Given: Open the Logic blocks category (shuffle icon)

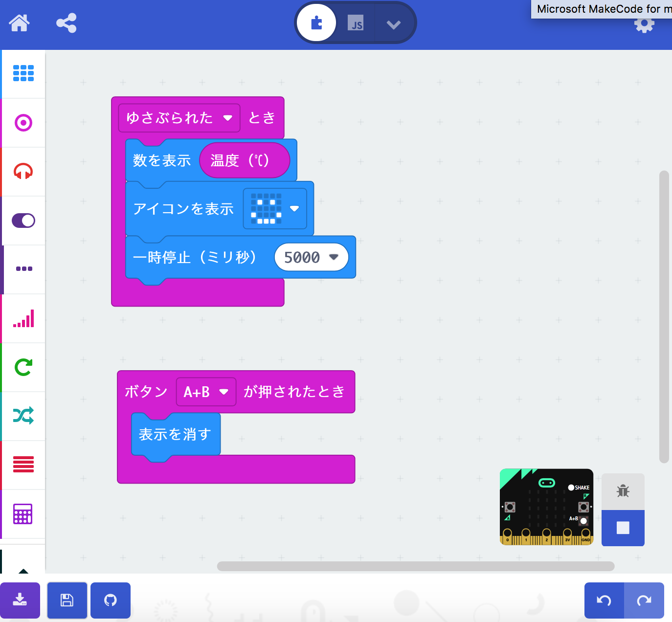Looking at the screenshot, I should click(x=23, y=416).
